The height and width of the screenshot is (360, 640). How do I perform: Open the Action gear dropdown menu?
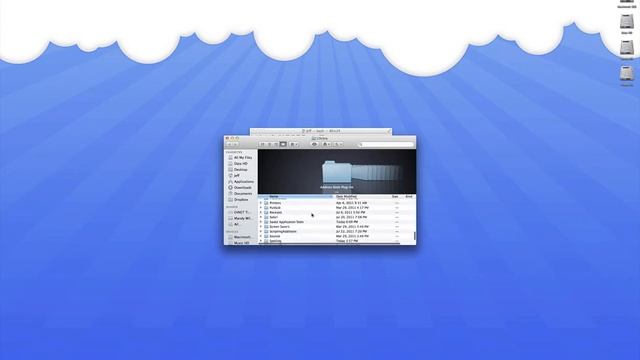(x=326, y=144)
